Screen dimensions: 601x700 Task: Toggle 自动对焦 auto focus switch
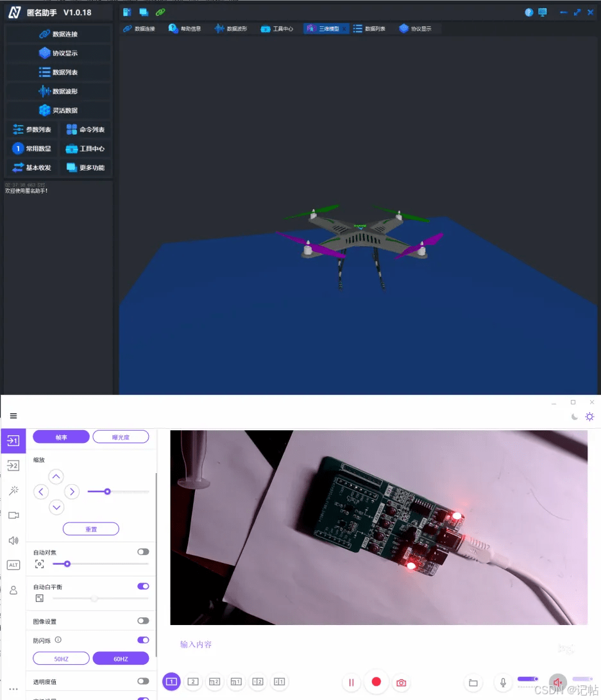143,552
